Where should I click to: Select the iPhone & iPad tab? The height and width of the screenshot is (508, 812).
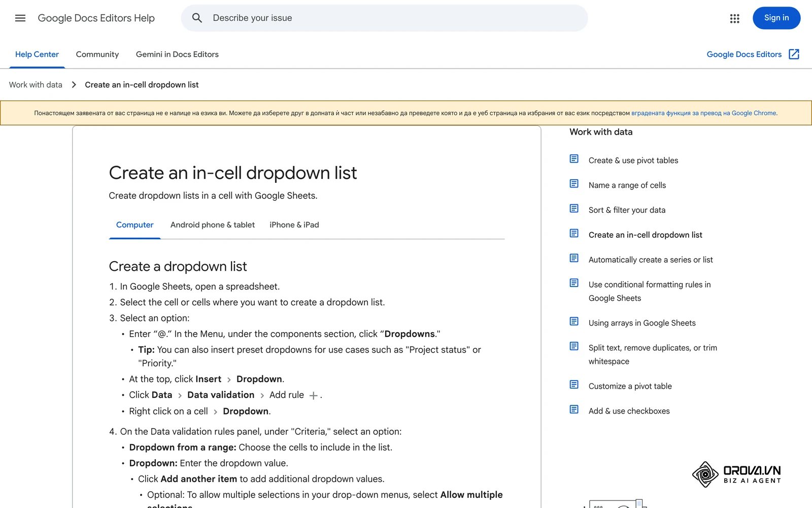pyautogui.click(x=294, y=225)
